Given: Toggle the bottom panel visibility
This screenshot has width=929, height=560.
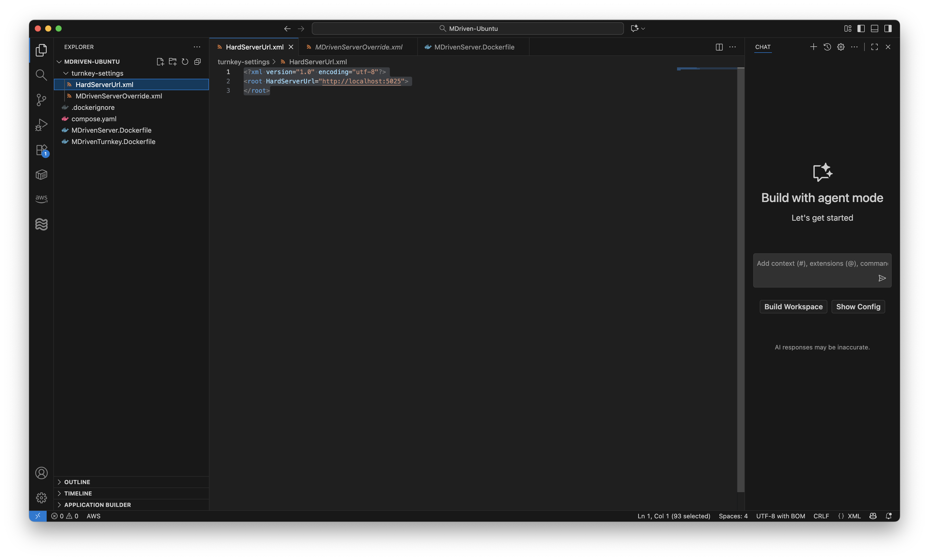Looking at the screenshot, I should point(874,29).
